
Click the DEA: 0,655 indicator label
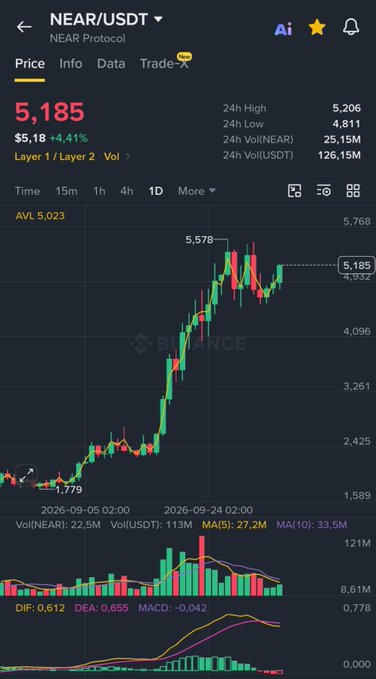click(x=101, y=608)
